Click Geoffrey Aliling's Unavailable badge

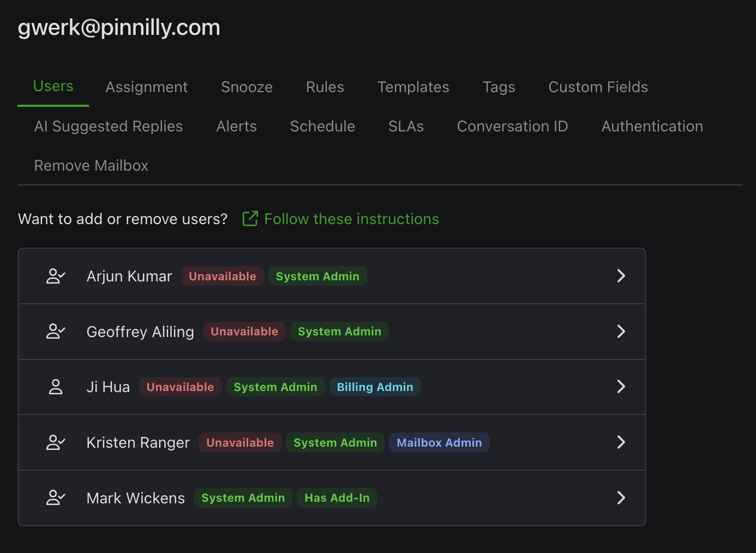click(244, 332)
